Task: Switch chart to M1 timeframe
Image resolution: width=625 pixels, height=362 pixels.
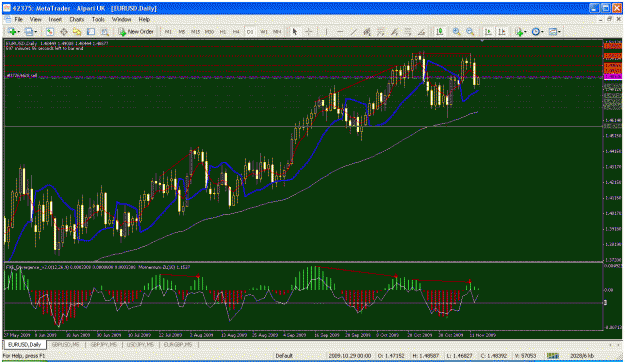Action: point(168,31)
